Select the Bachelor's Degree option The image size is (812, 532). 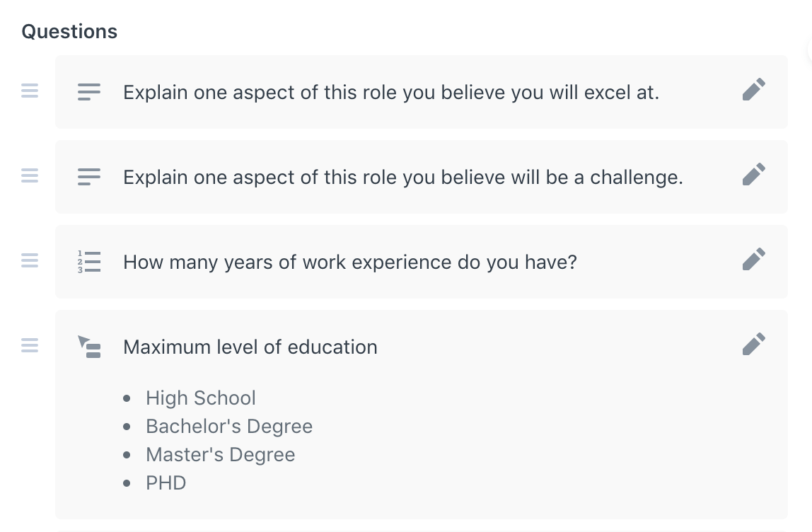(228, 426)
